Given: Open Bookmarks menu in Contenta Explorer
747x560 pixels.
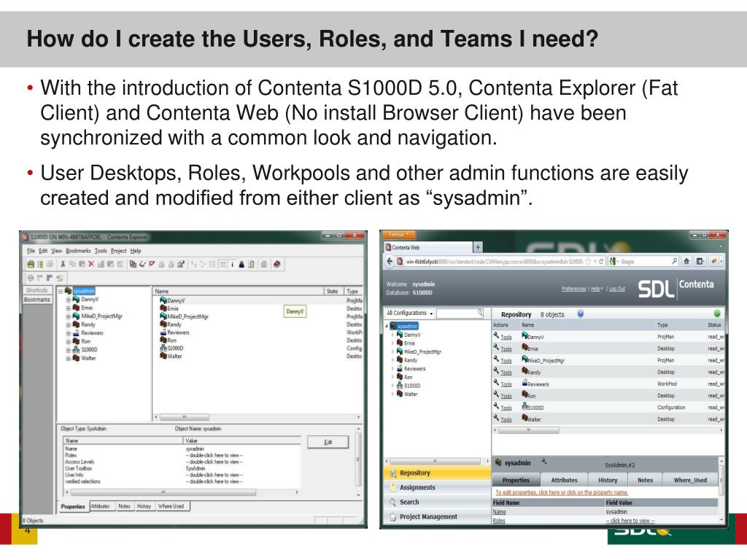Looking at the screenshot, I should coord(78,251).
